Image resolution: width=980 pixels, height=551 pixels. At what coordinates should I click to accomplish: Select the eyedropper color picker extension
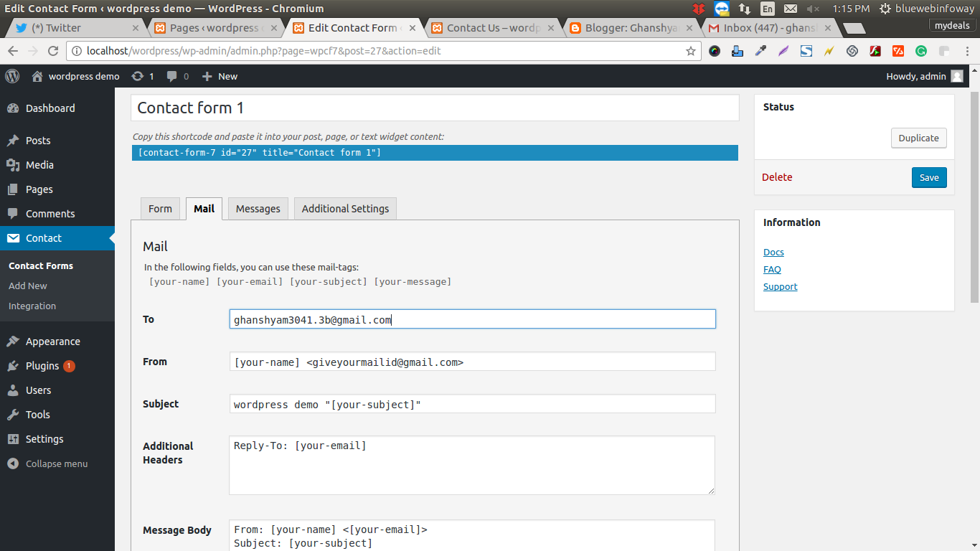point(760,52)
